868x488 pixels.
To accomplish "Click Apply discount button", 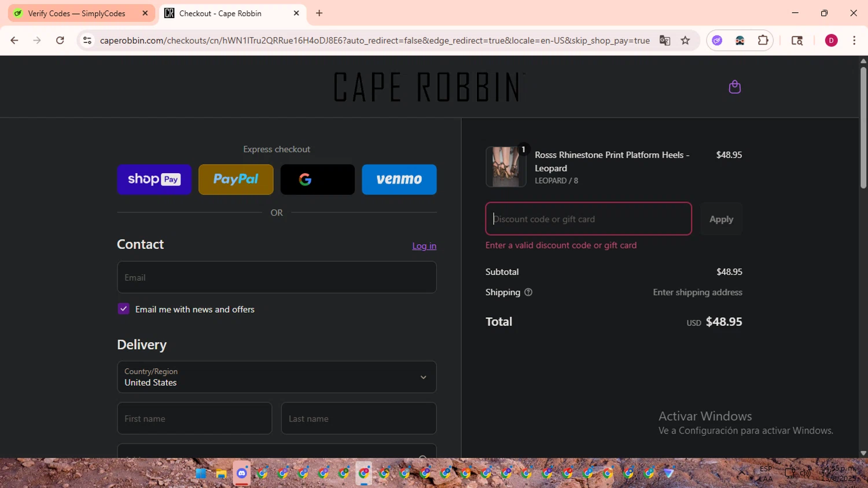I will tap(721, 219).
